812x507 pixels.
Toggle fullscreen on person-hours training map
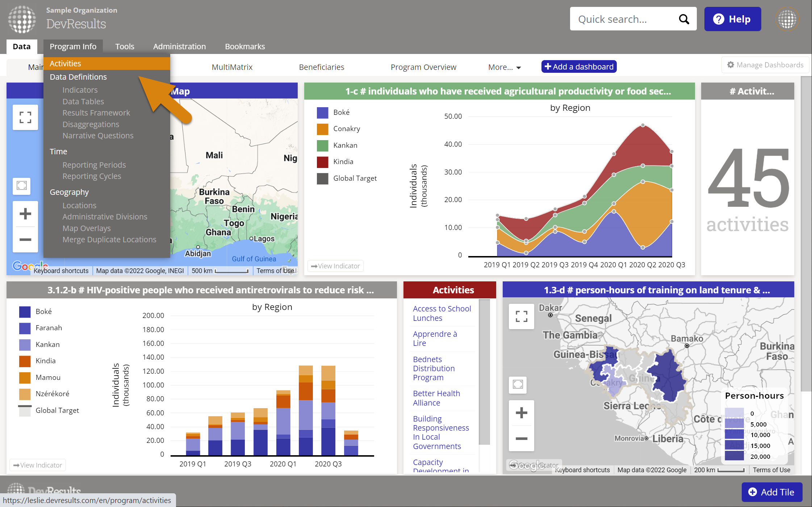(x=521, y=316)
